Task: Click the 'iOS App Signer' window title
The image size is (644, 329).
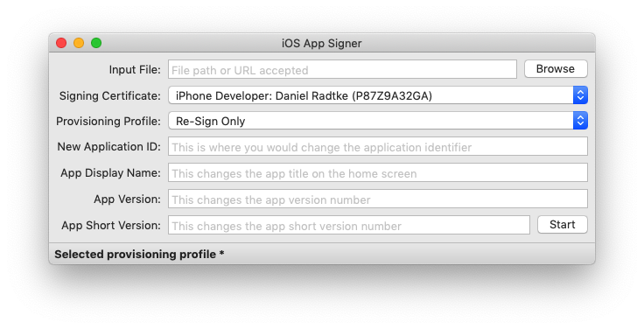Action: coord(322,44)
